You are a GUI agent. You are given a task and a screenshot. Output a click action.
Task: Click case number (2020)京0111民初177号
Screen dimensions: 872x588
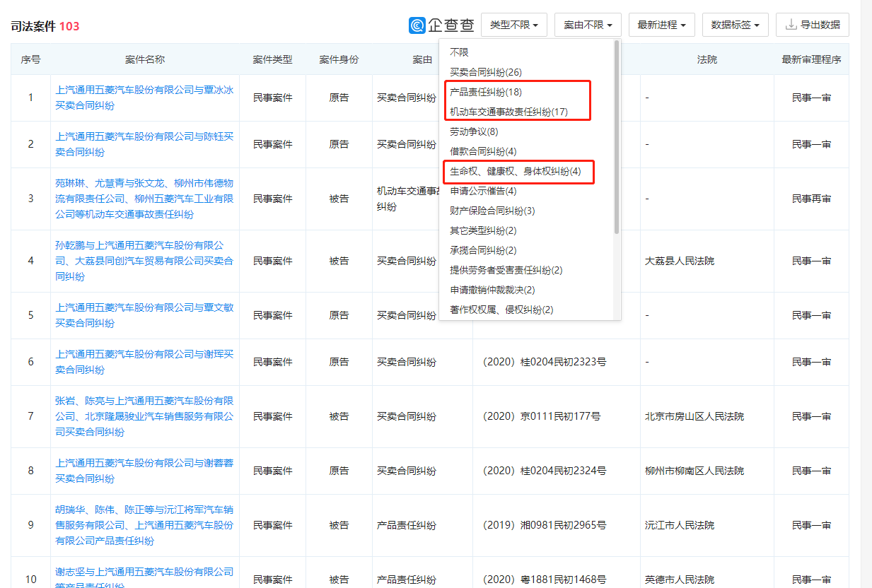[541, 416]
